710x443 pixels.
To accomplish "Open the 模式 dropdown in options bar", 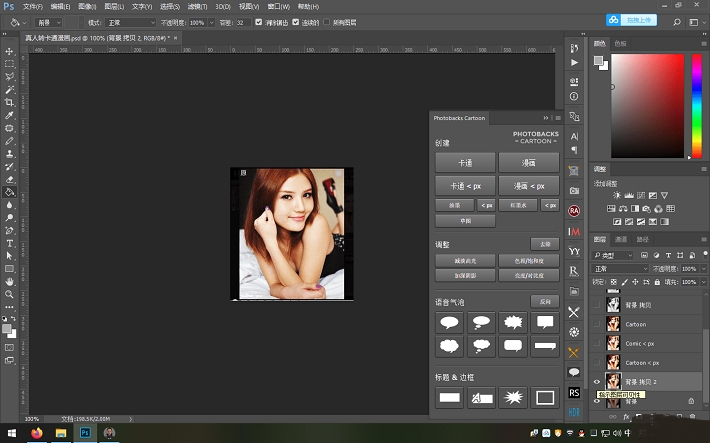I will [x=130, y=22].
